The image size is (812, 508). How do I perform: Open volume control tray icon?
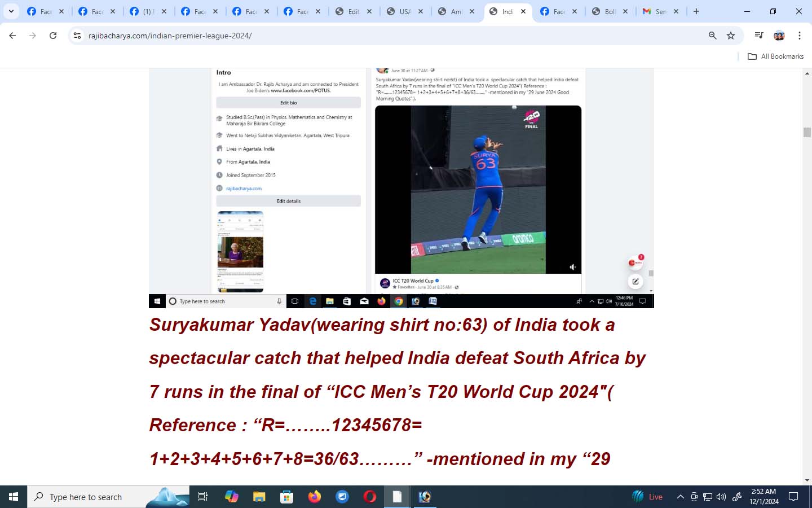[721, 497]
